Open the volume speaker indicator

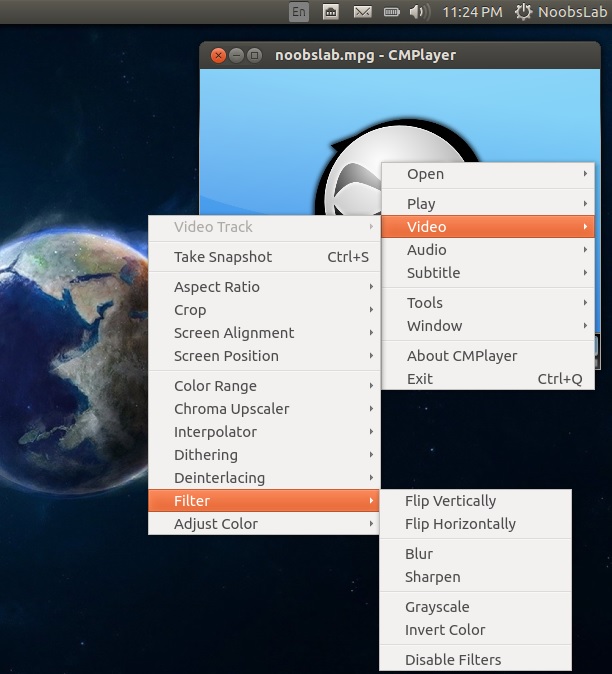click(x=419, y=12)
